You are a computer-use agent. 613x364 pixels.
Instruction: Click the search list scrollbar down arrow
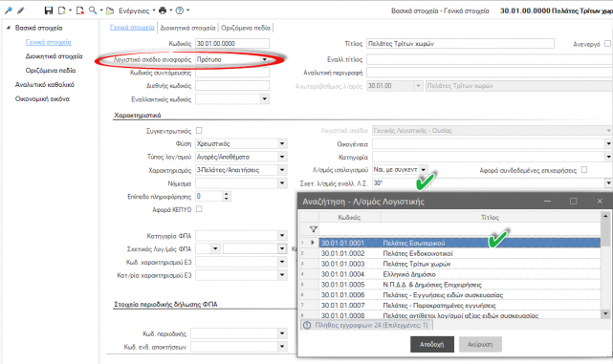point(605,313)
